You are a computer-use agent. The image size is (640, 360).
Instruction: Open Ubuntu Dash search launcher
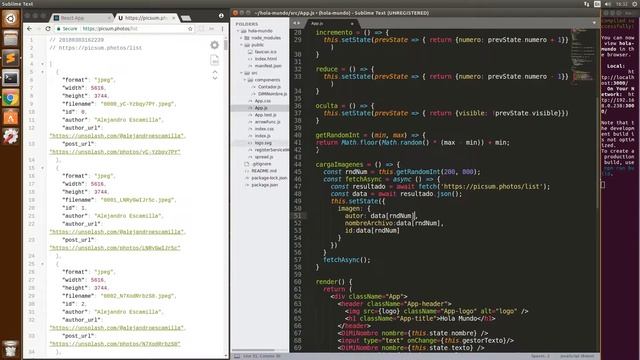10,18
